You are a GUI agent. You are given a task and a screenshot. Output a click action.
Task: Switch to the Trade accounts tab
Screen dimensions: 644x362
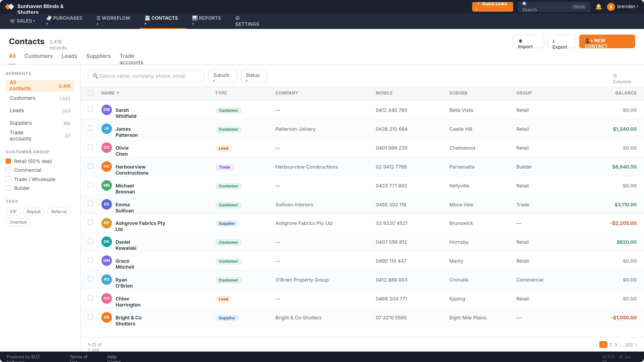pos(131,59)
